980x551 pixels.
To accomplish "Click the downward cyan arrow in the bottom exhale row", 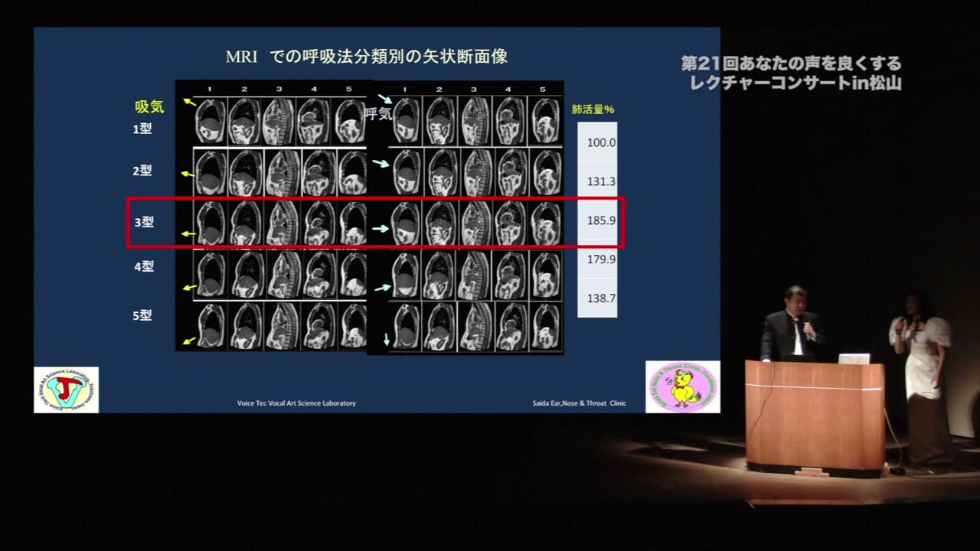I will pyautogui.click(x=387, y=338).
